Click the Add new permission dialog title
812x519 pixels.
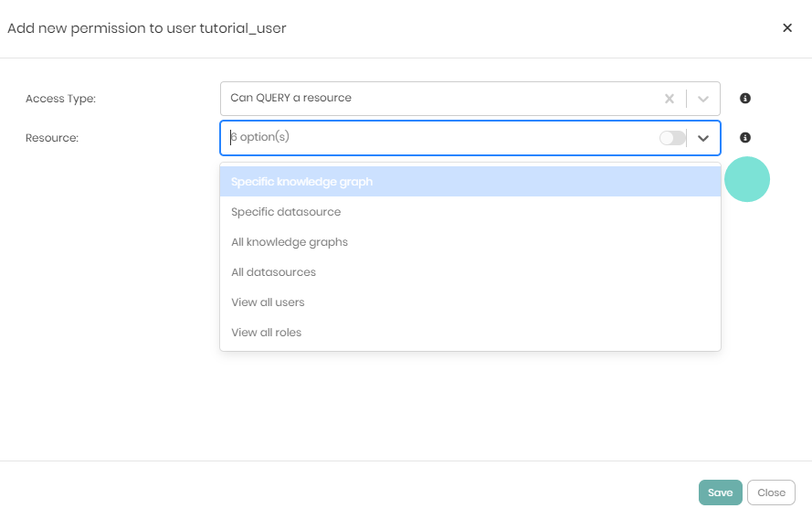pos(147,28)
